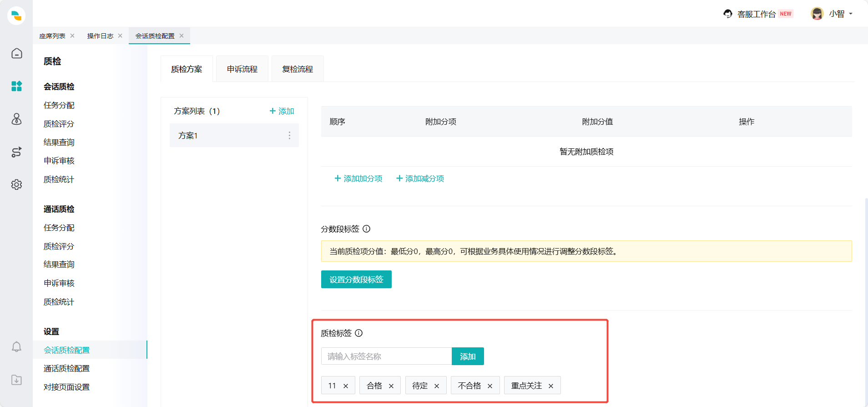
Task: Open 客服工作台 link
Action: pyautogui.click(x=757, y=14)
